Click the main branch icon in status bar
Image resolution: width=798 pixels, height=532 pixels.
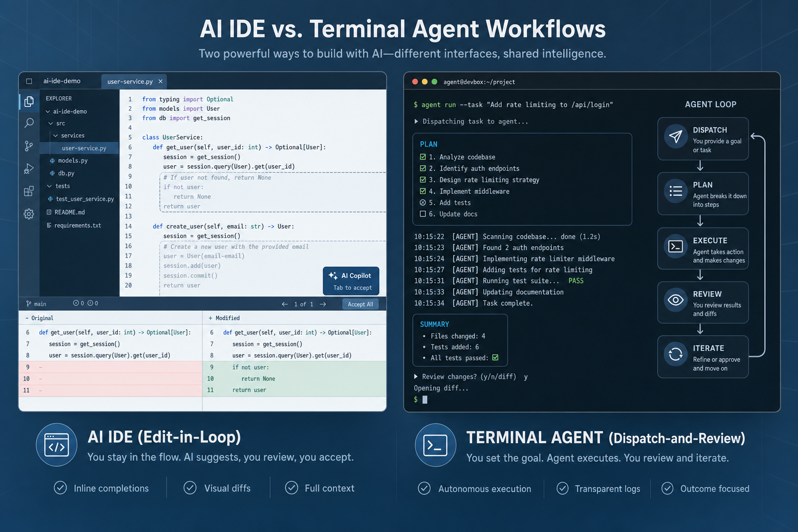[29, 303]
